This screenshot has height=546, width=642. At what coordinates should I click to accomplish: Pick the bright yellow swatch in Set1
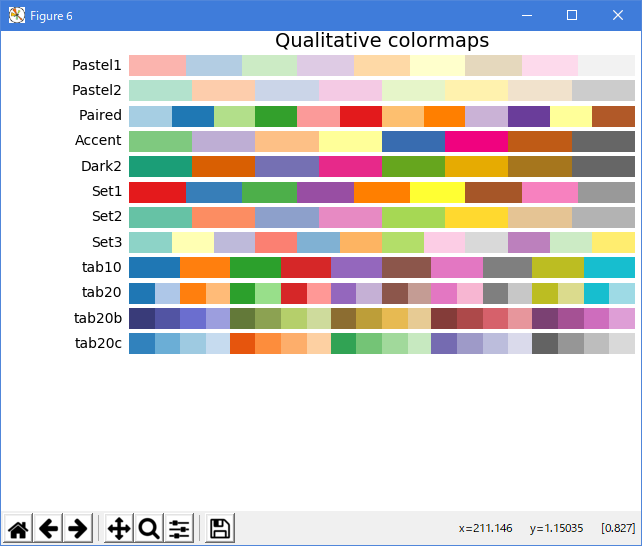coord(437,192)
